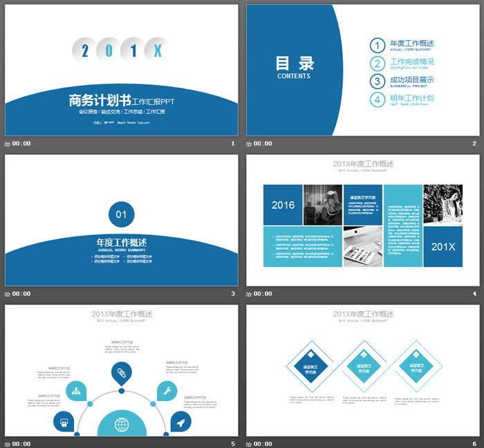
Task: Click the numbered circle 3 in contents slide
Action: 378,82
